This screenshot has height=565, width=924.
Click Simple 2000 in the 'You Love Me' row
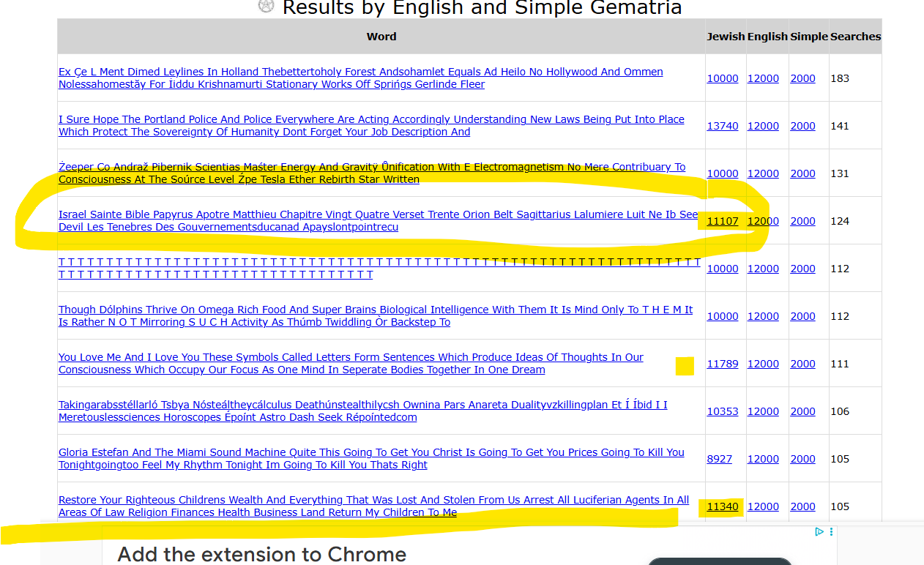click(802, 364)
